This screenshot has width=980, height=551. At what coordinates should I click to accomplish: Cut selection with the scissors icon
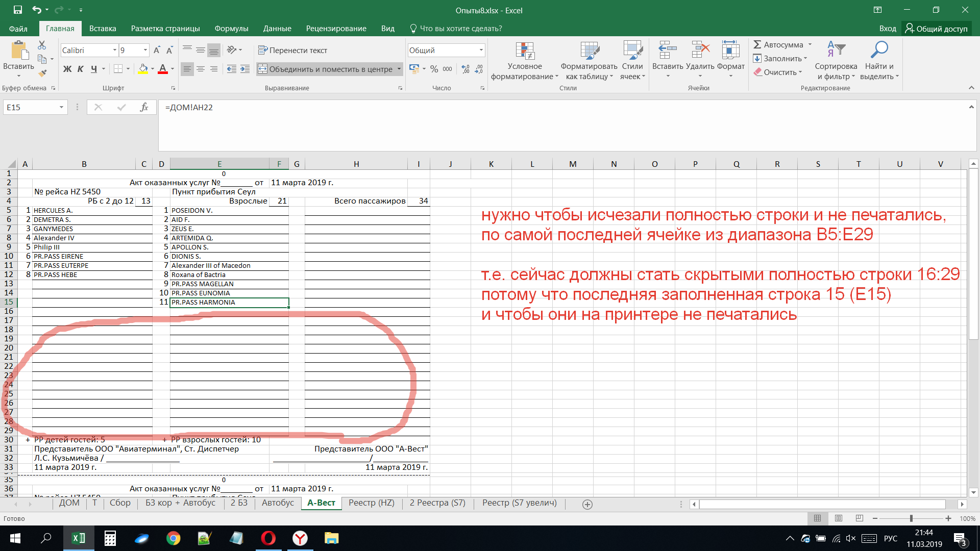[x=42, y=45]
